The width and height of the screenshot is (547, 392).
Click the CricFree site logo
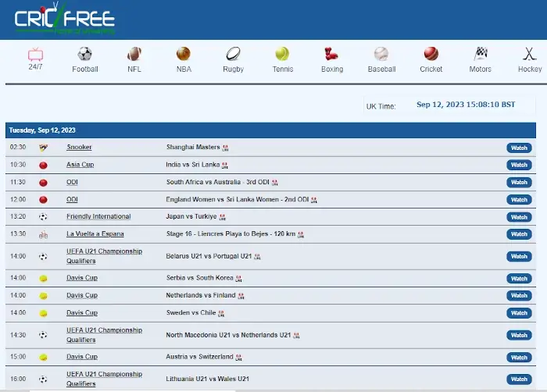(65, 18)
